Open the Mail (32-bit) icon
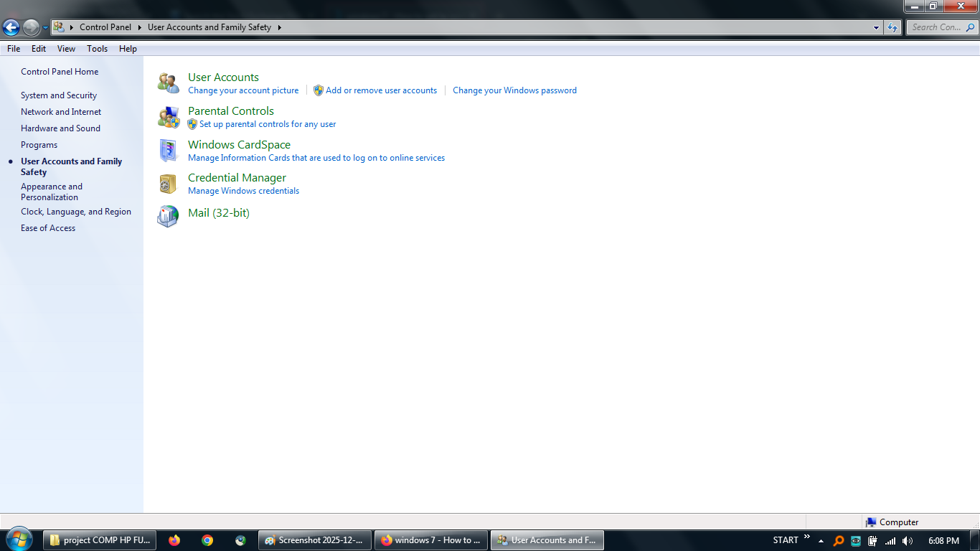 tap(168, 216)
